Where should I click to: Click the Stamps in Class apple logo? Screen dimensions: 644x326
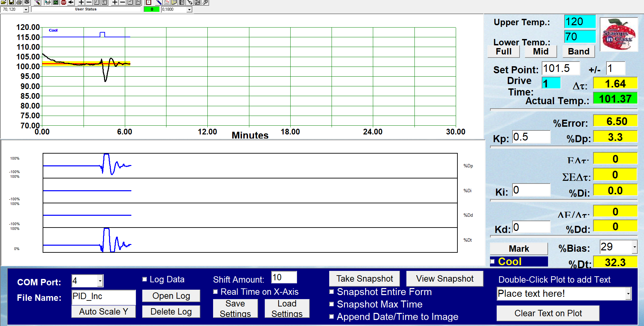[x=619, y=34]
